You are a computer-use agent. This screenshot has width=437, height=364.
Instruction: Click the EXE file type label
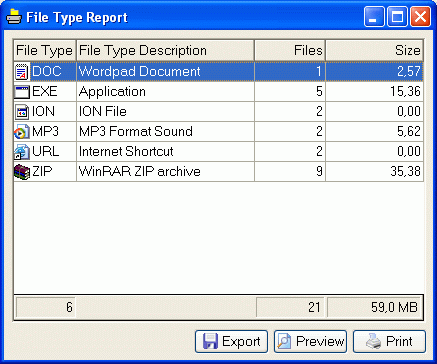click(45, 91)
